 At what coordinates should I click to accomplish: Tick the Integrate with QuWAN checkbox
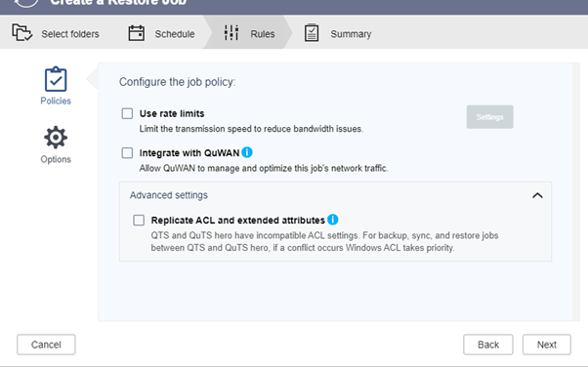tap(127, 152)
